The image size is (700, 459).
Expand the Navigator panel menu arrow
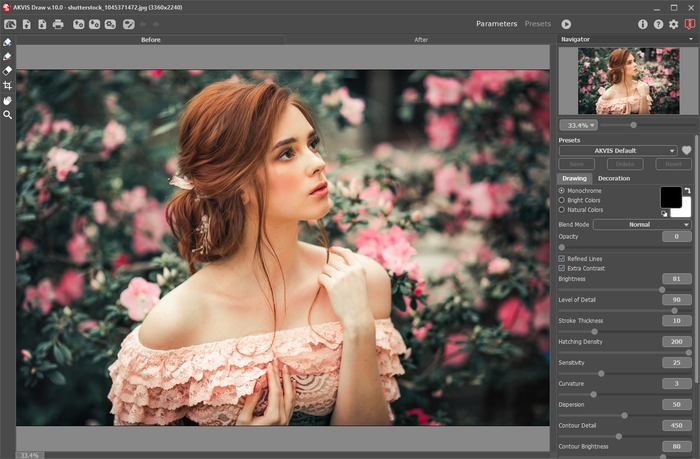(691, 39)
